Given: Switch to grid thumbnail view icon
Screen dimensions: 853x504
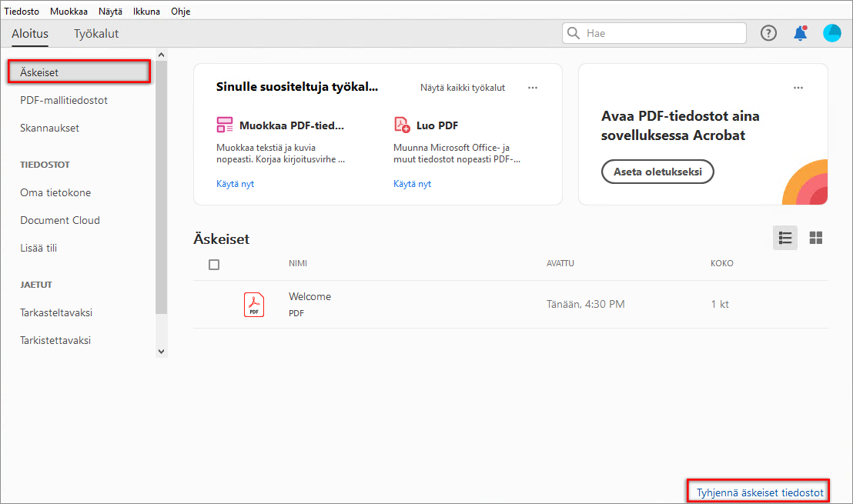Looking at the screenshot, I should [816, 238].
